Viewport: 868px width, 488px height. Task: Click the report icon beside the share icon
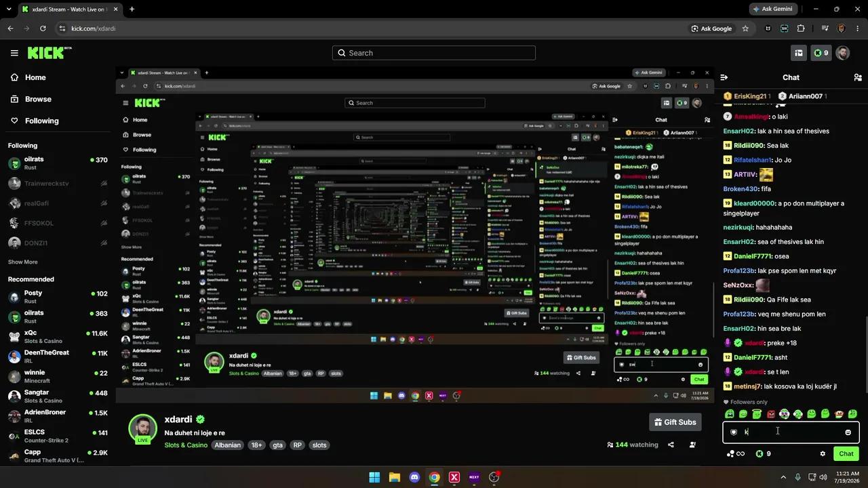click(x=692, y=445)
